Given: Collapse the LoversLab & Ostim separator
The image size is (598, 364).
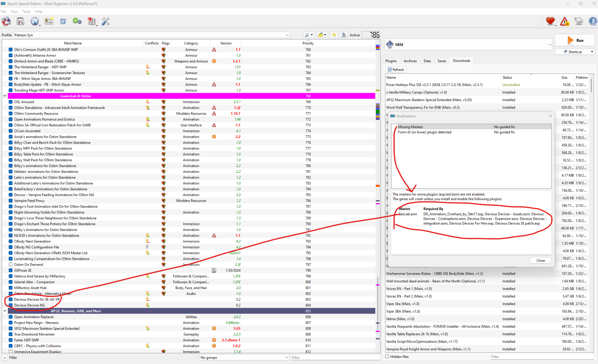Looking at the screenshot, I should click(x=5, y=96).
